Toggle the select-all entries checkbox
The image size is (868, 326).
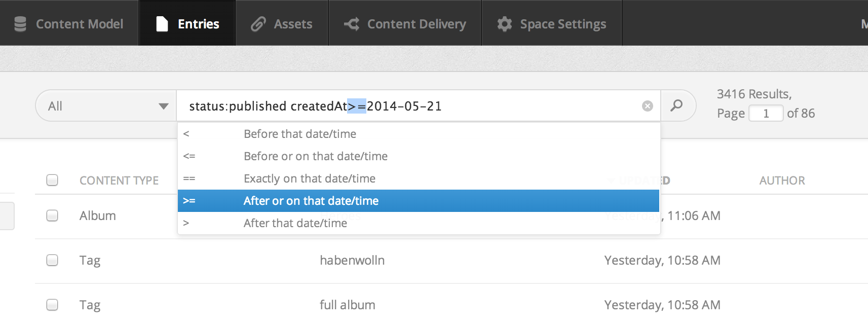point(52,180)
